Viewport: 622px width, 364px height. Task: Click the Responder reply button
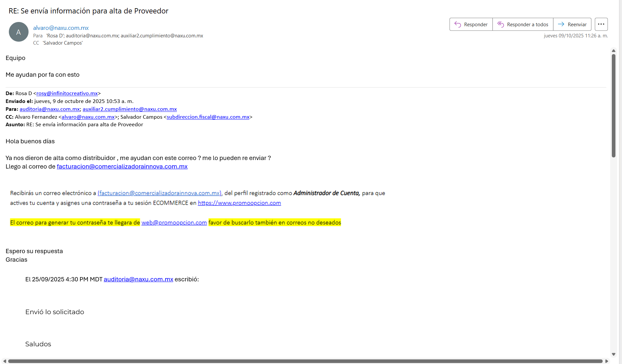tap(471, 24)
